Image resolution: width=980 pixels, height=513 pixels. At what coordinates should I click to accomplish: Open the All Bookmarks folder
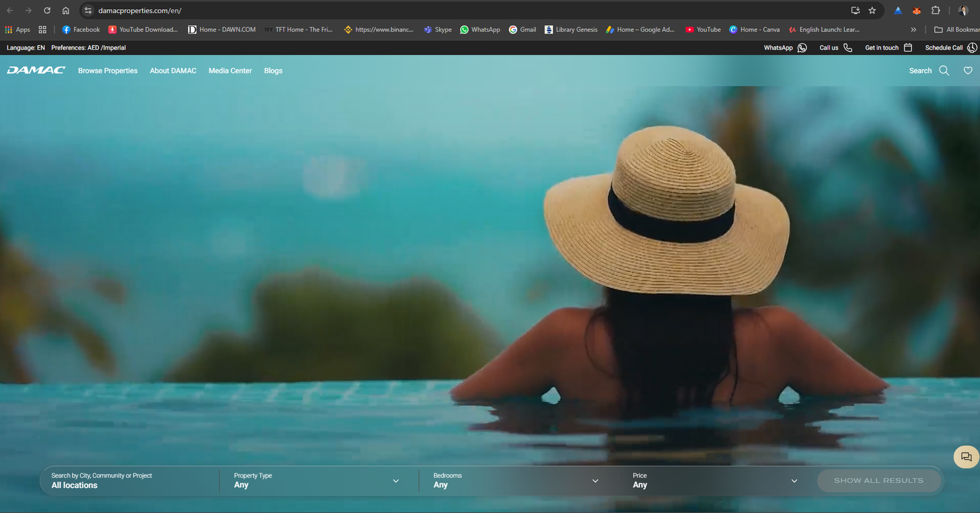point(957,29)
